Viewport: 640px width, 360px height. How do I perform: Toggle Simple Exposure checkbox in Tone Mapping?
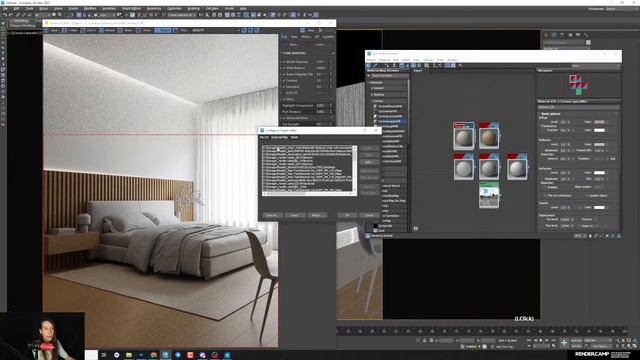click(x=284, y=62)
